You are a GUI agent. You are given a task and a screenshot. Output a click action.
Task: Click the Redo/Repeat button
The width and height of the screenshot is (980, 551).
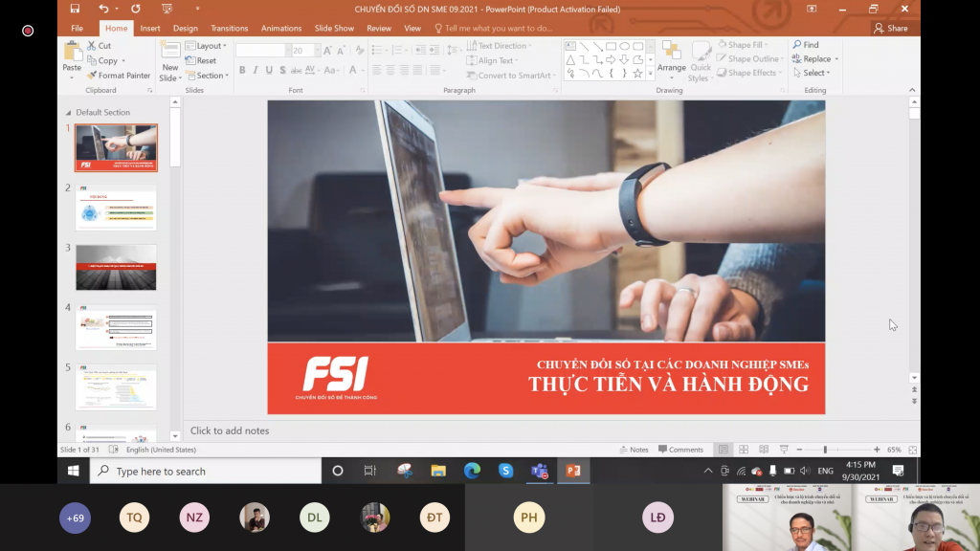coord(136,9)
